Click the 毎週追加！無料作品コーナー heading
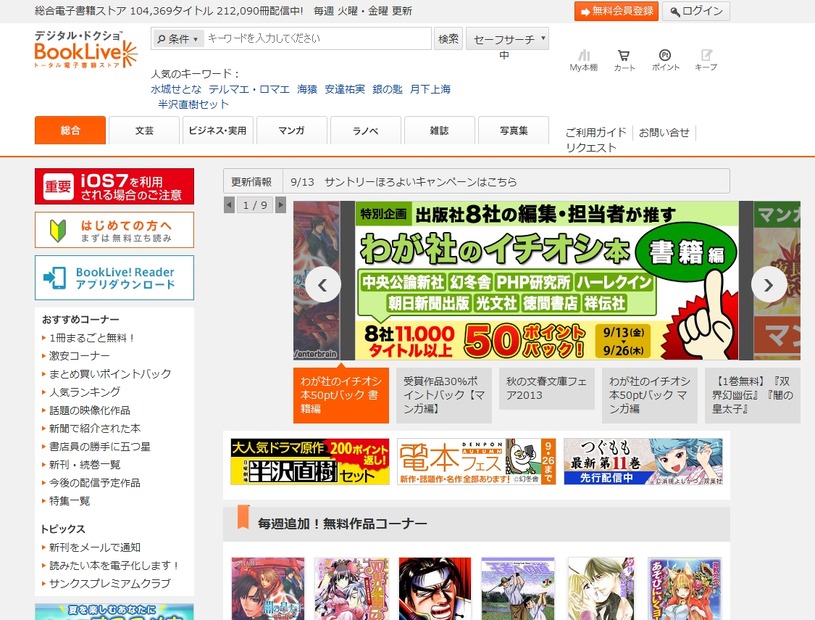This screenshot has height=620, width=815. point(343,524)
